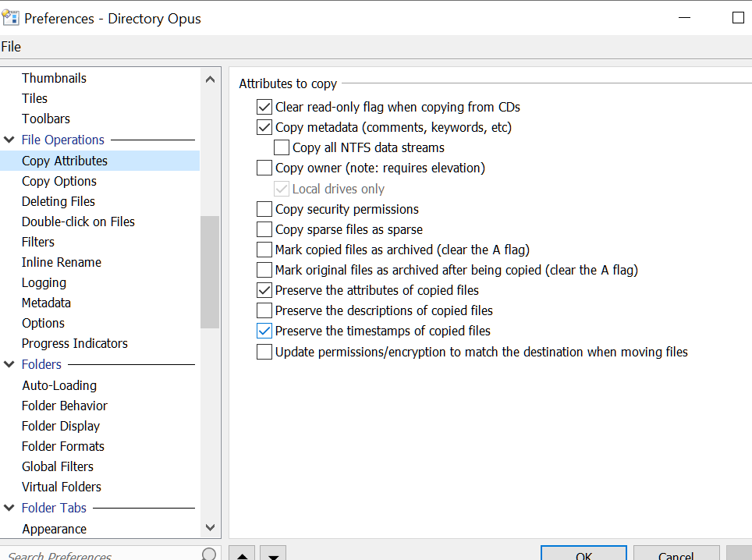Select Filters under File Operations
This screenshot has height=560, width=752.
coord(38,242)
